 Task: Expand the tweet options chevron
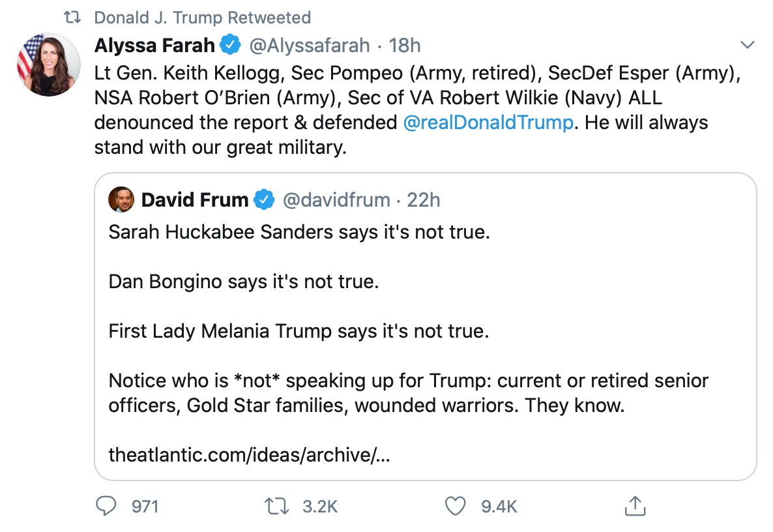point(748,46)
